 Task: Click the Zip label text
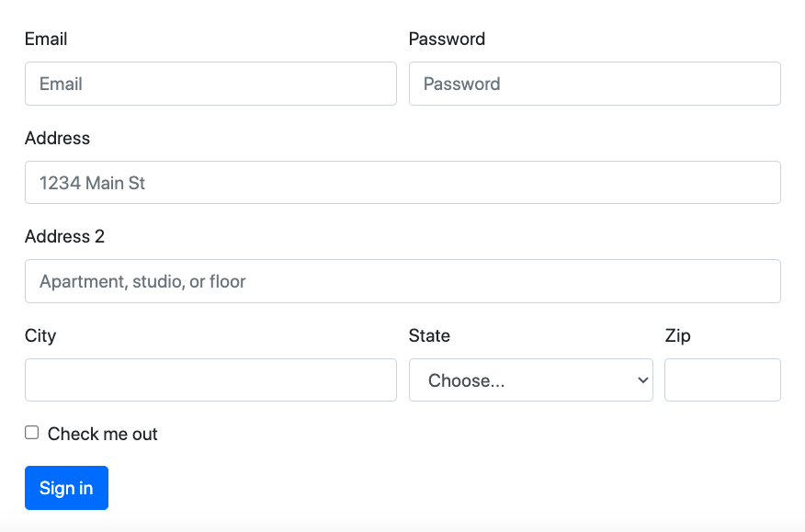point(678,335)
